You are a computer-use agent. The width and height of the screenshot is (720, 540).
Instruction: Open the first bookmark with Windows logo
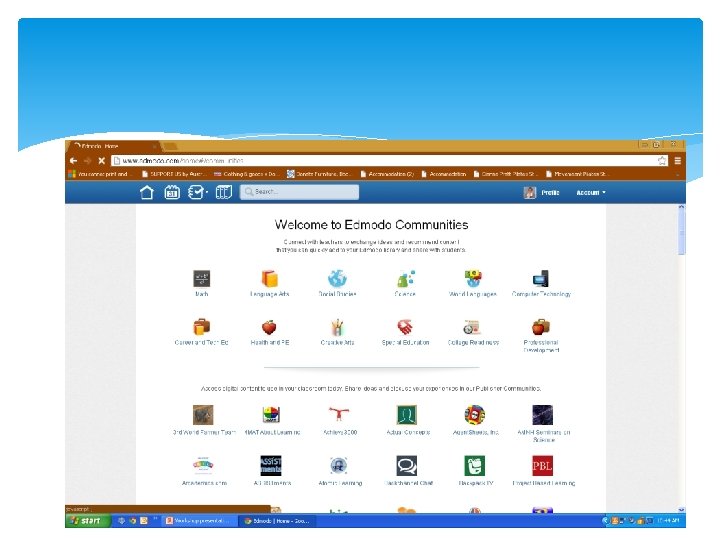click(98, 174)
